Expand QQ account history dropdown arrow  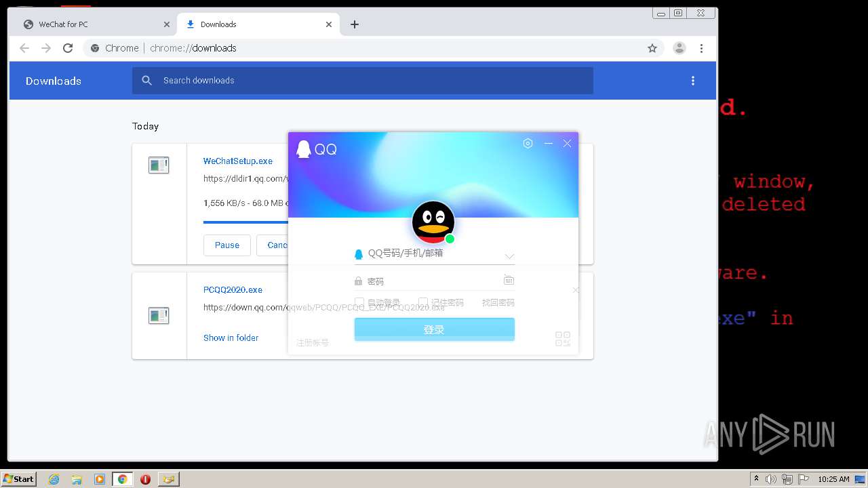click(509, 256)
